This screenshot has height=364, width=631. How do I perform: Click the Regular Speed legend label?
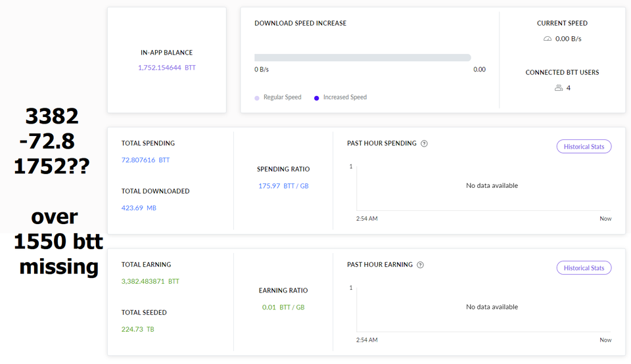[283, 97]
